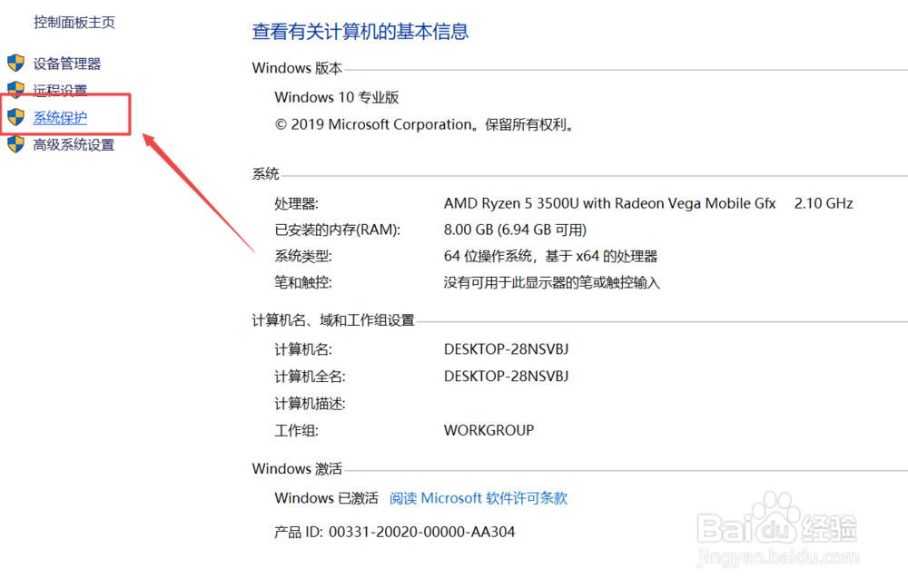Click the 已安装的内存(RAM): label
The height and width of the screenshot is (588, 908).
click(338, 230)
